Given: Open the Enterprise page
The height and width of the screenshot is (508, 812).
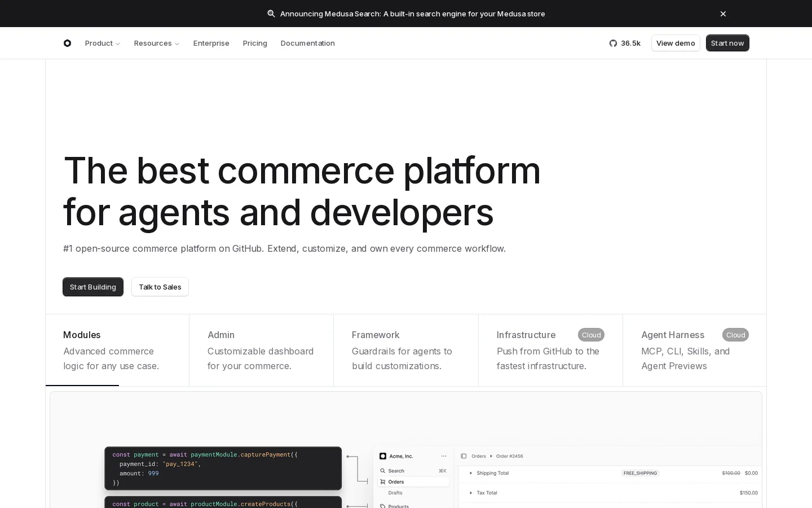Looking at the screenshot, I should [x=211, y=43].
